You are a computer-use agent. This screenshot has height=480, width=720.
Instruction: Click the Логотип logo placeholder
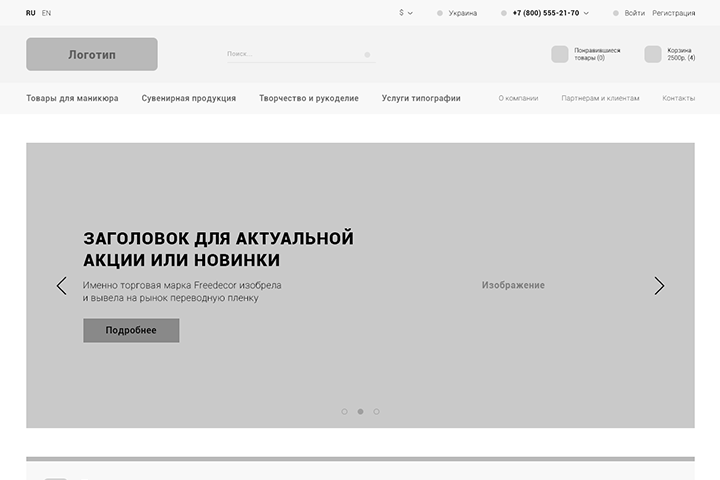92,54
